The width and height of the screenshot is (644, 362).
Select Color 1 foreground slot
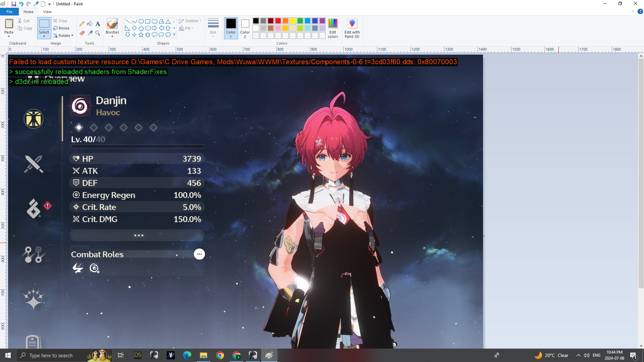231,28
